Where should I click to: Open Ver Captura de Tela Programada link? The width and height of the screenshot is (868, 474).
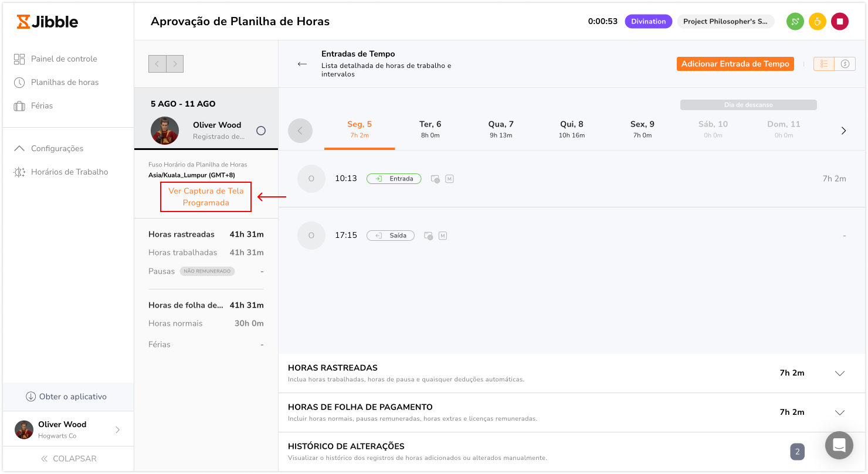click(206, 197)
